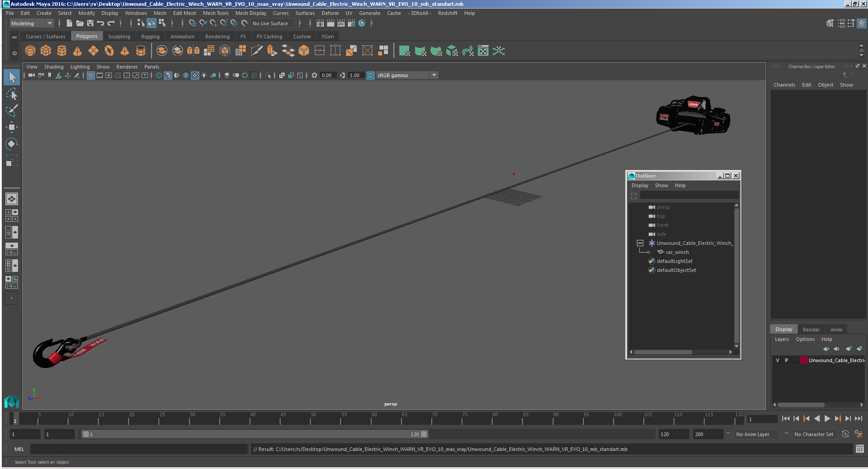The height and width of the screenshot is (469, 868).
Task: Click the Bevel cube shelf icon
Action: pos(304,51)
